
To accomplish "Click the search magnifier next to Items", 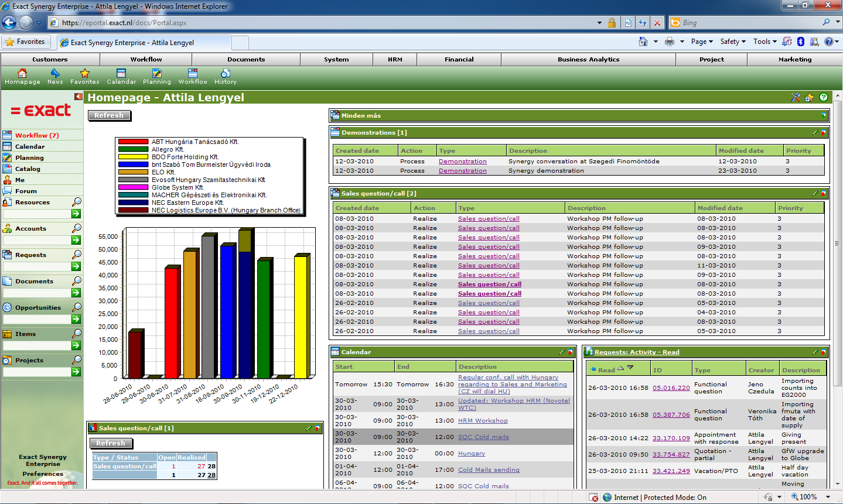I will 76,334.
